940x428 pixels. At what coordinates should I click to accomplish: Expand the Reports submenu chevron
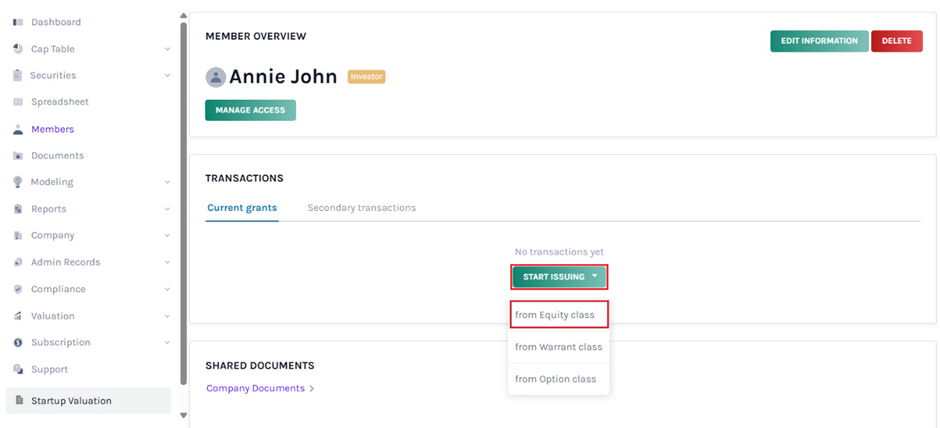(167, 209)
